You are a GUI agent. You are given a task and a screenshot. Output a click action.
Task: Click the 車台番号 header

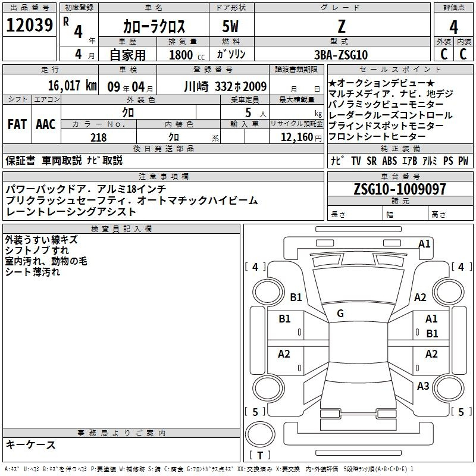coord(400,176)
